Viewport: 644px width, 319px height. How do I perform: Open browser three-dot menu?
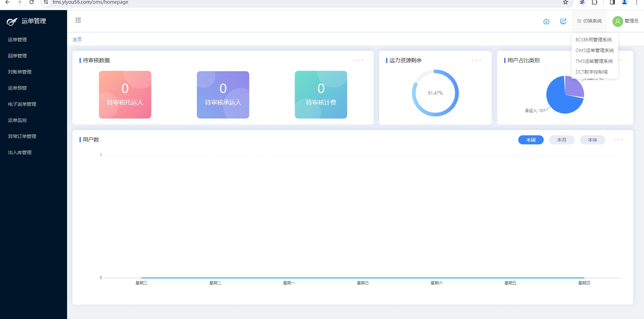pyautogui.click(x=637, y=2)
